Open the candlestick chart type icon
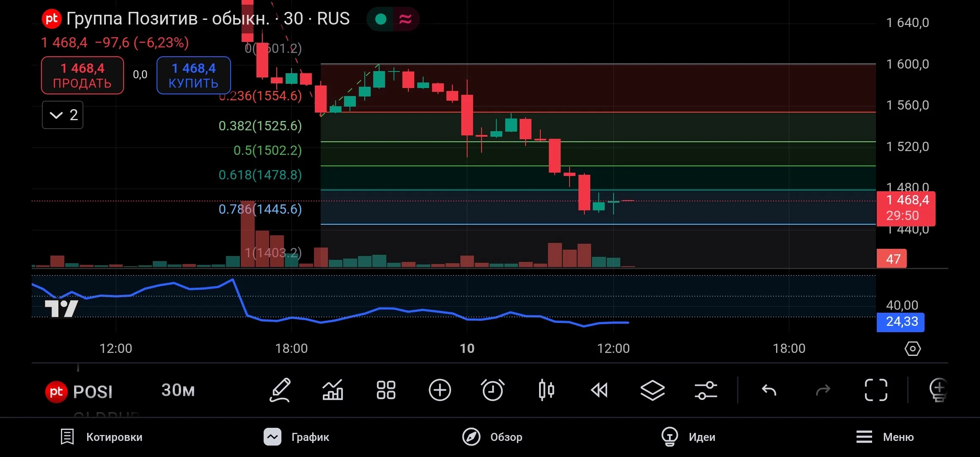 (x=546, y=390)
